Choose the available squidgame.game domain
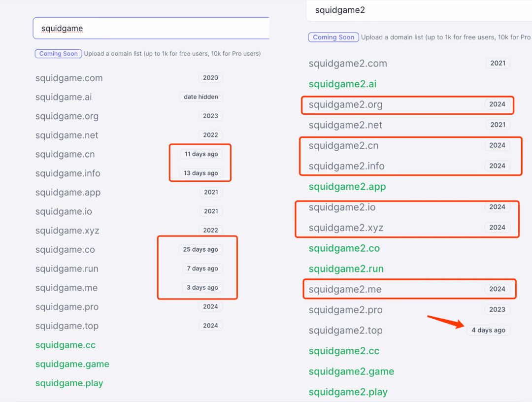This screenshot has height=402, width=532. coord(72,364)
